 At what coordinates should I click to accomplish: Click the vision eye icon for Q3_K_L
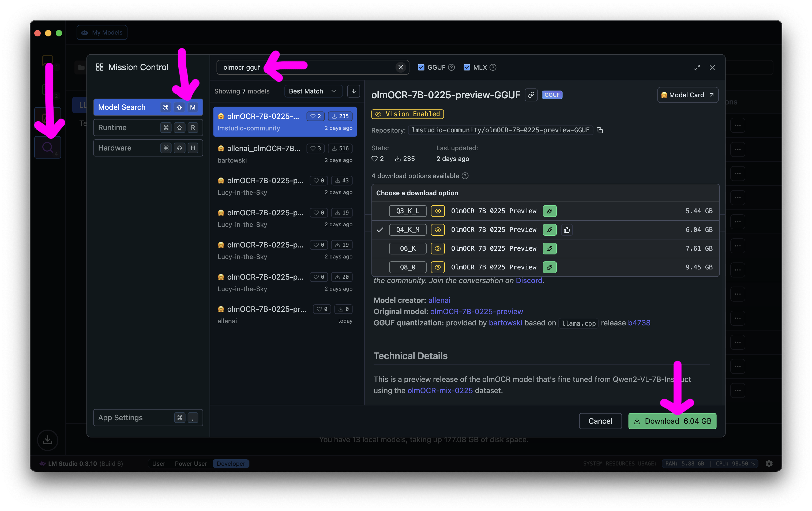(438, 211)
